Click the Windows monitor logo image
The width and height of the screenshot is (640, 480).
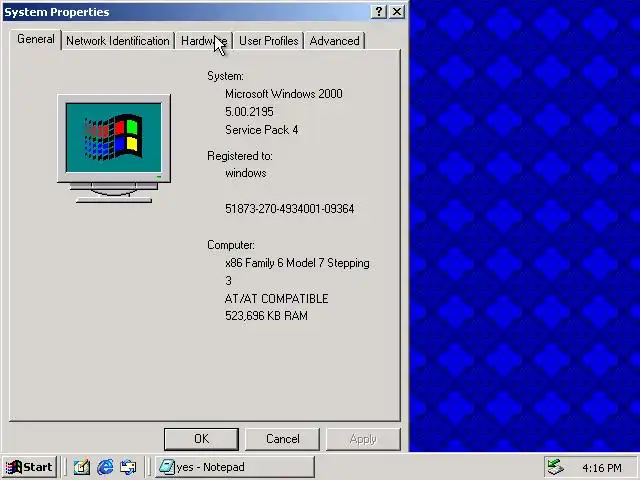[x=114, y=149]
